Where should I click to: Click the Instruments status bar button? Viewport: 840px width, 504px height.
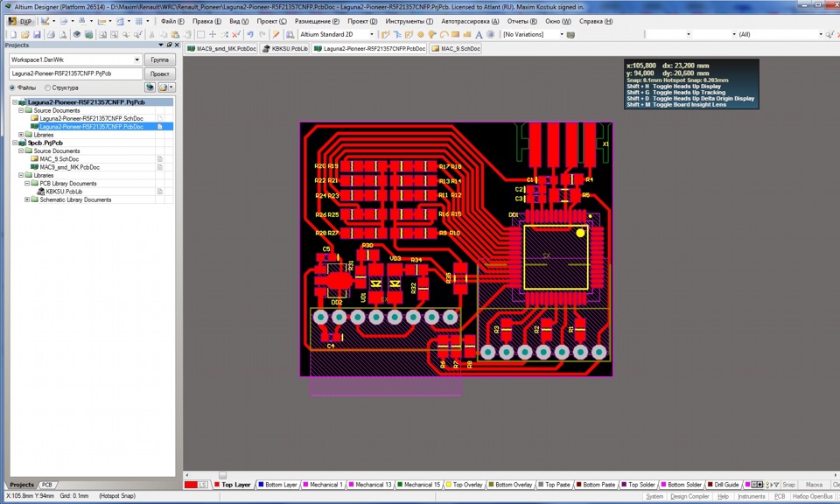point(751,496)
